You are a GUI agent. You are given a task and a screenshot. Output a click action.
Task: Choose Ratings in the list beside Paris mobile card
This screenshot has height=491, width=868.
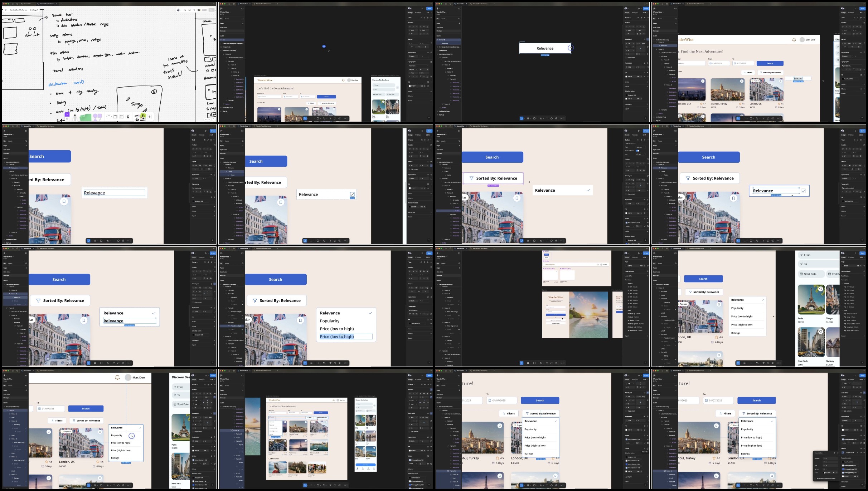point(736,333)
